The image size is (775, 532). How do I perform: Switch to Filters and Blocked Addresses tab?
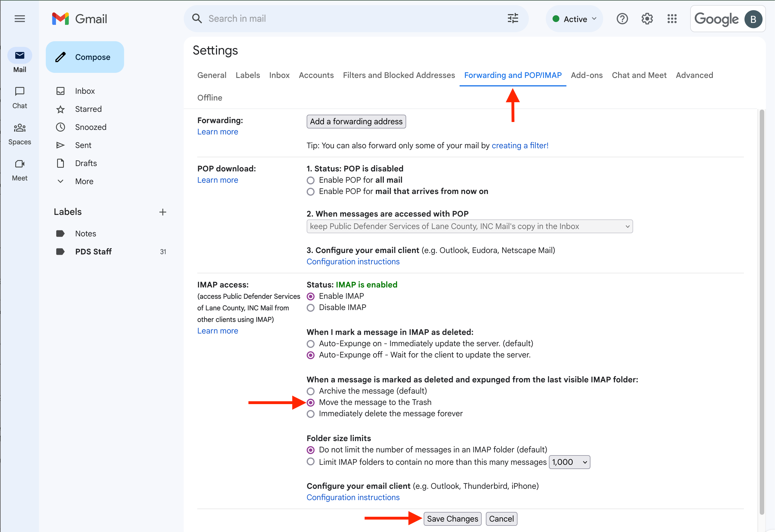[399, 75]
